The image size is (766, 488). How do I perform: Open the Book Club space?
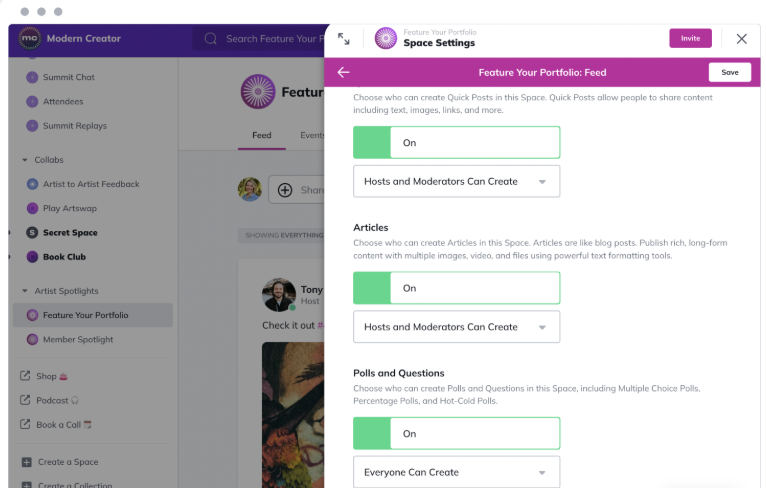point(64,257)
